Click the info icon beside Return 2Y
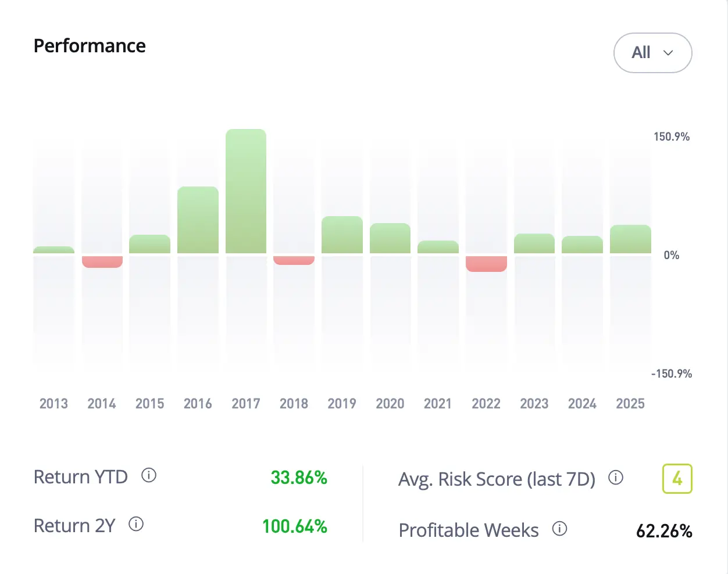728x574 pixels. [136, 525]
